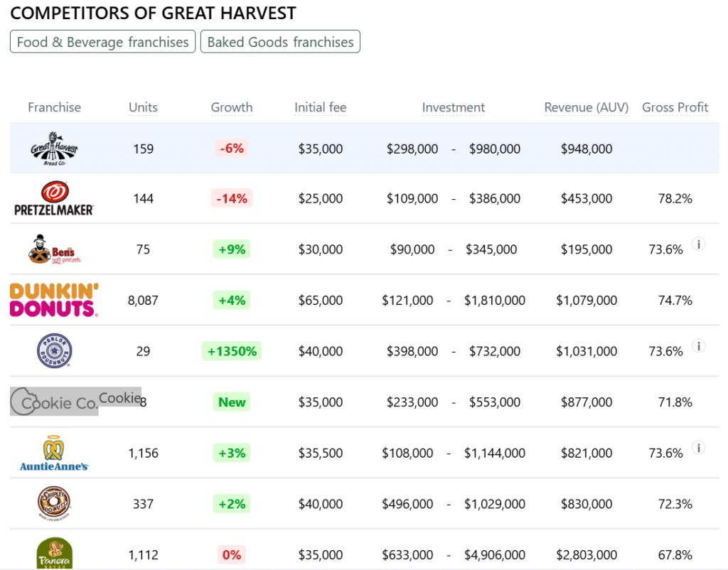Open Ben's Soft Pretzels logo
This screenshot has width=728, height=570.
54,249
